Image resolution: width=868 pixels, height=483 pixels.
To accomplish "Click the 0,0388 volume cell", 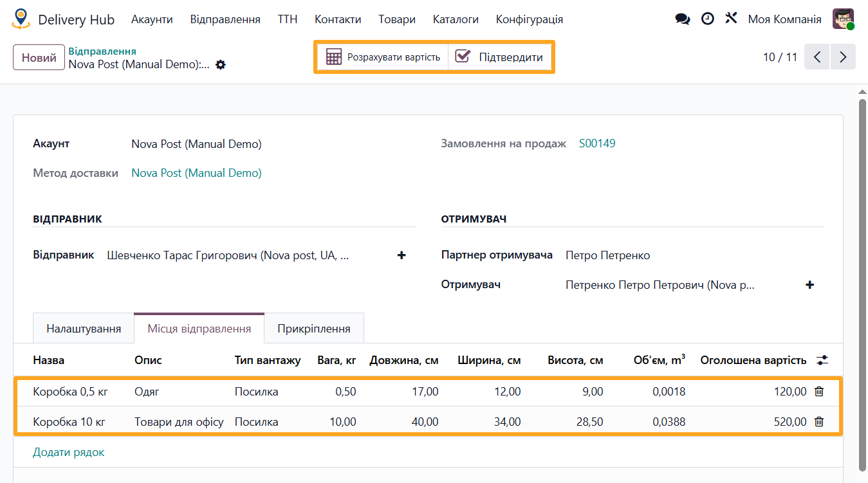I will point(669,422).
